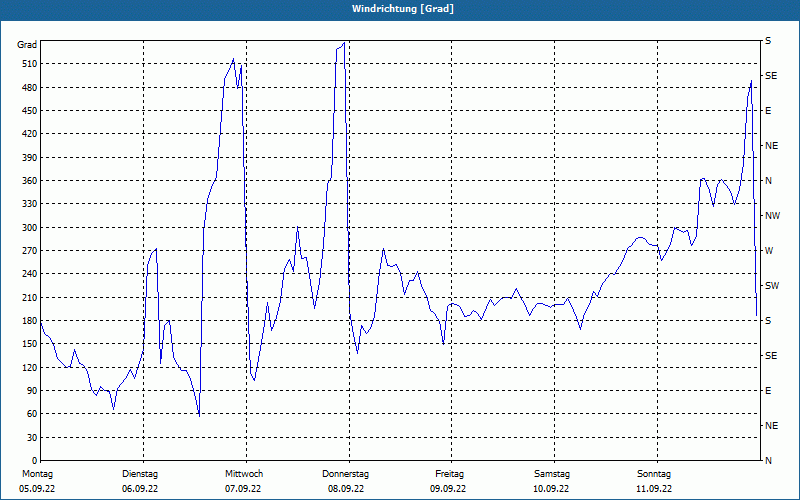Click the chart title Windrichtung [Grad]
This screenshot has width=800, height=500.
pyautogui.click(x=403, y=9)
